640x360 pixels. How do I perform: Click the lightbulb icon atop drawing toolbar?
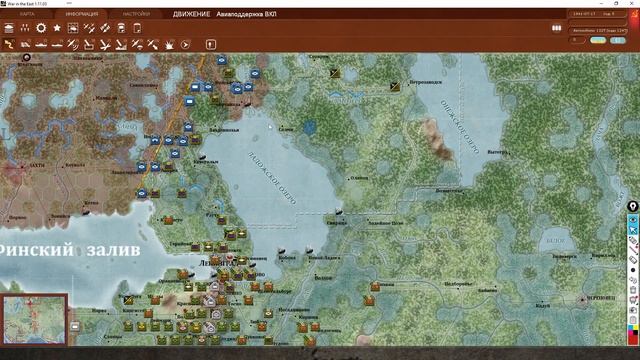[633, 207]
